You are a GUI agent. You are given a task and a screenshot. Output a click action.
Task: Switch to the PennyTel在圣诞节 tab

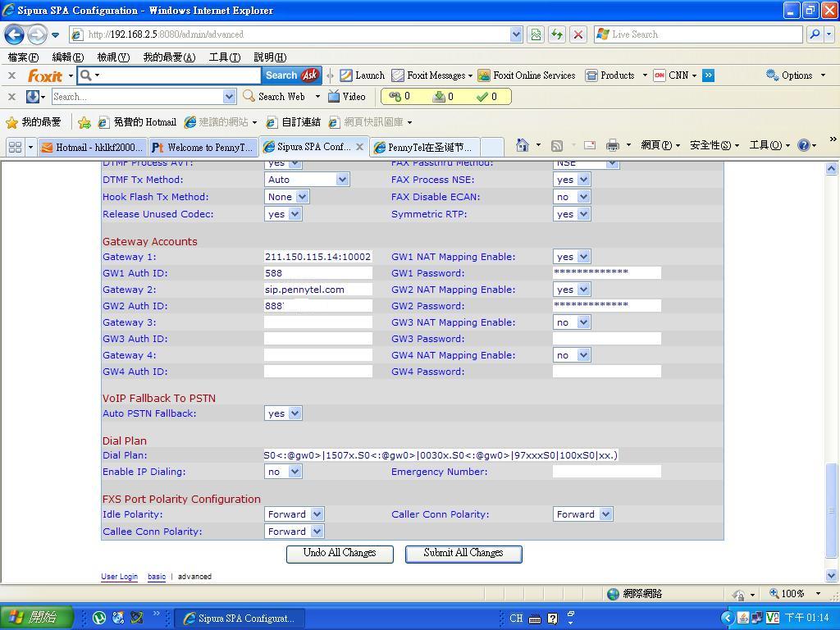click(424, 148)
